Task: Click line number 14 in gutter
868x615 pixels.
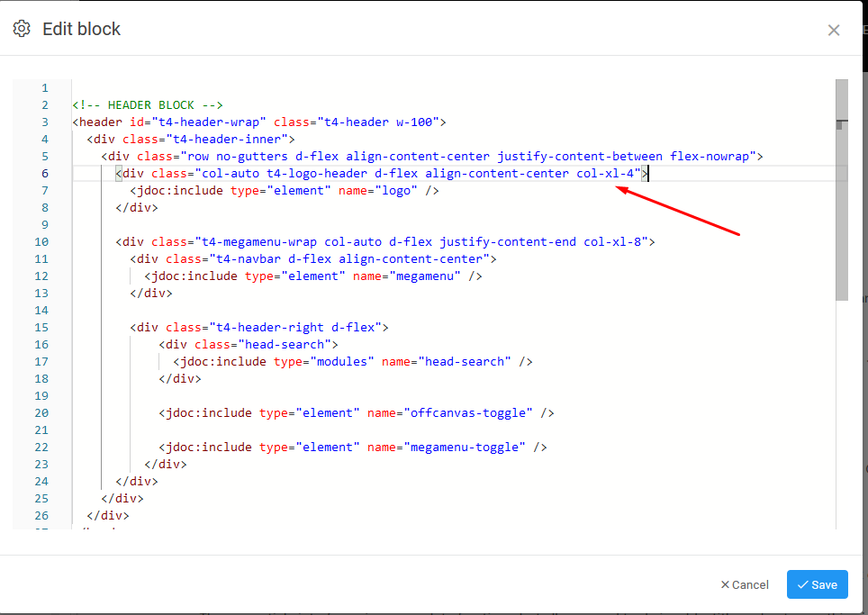Action: (41, 311)
